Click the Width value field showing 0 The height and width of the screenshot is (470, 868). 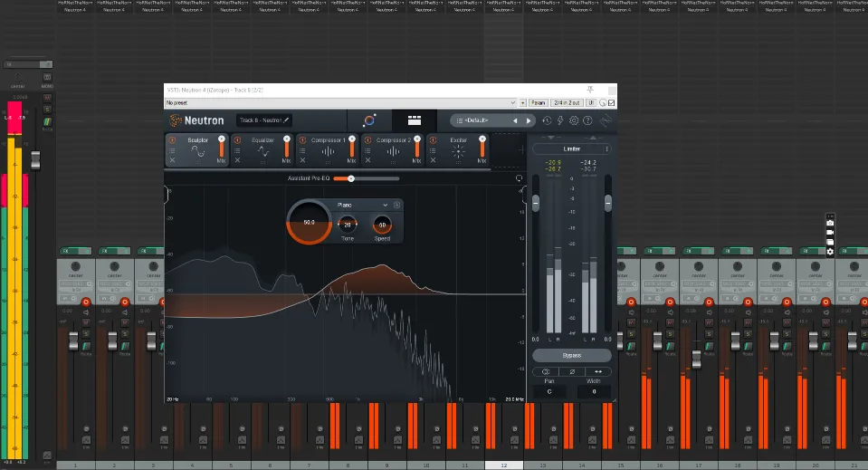(594, 391)
